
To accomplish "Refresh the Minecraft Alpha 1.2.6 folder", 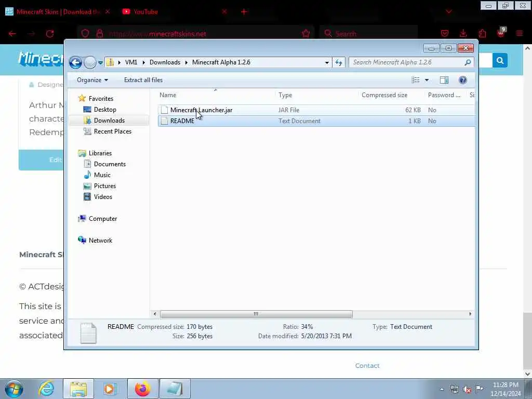I will [x=339, y=62].
